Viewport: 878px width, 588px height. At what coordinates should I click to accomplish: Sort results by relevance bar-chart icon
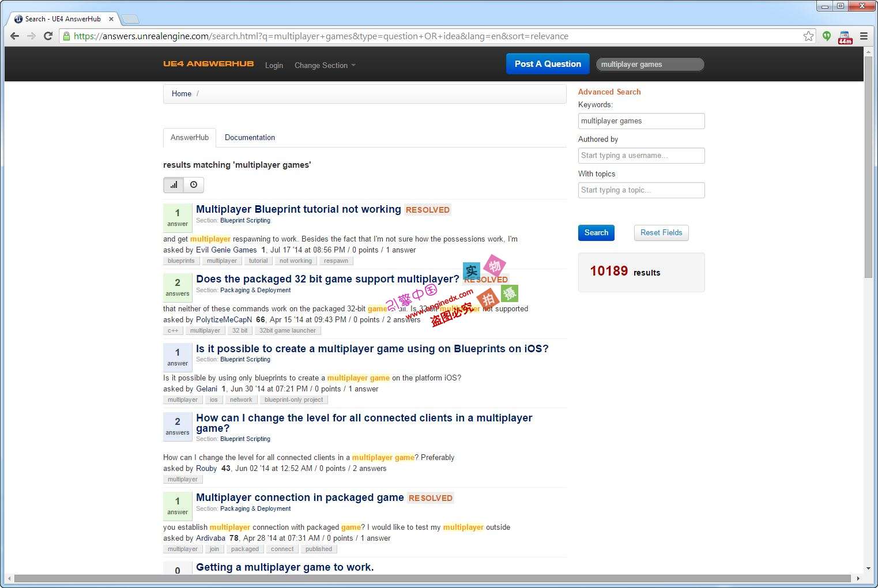174,184
